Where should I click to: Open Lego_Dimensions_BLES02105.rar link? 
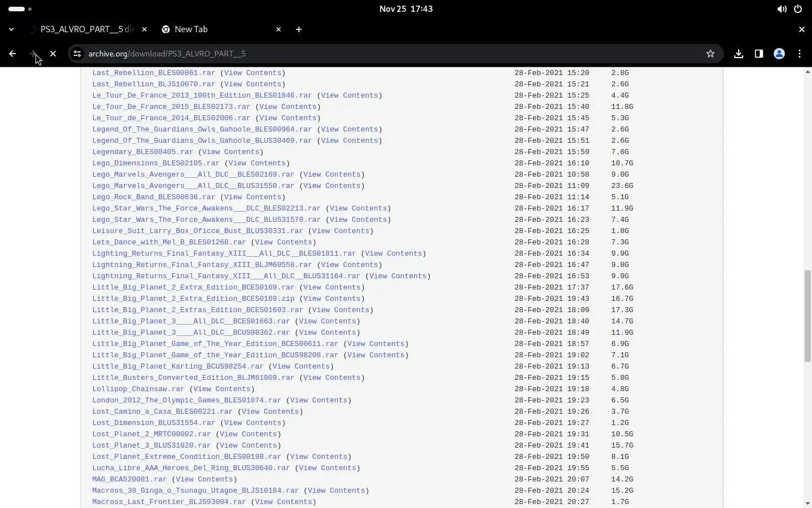pos(156,163)
